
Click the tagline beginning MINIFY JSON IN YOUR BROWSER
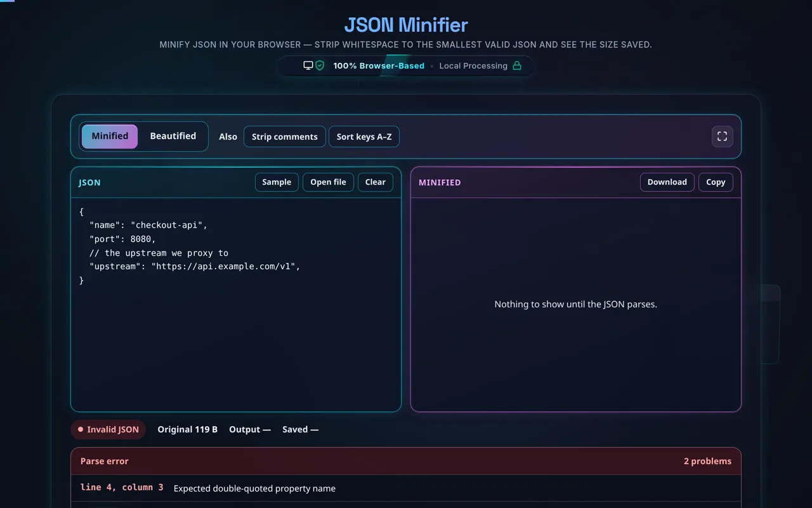(406, 45)
